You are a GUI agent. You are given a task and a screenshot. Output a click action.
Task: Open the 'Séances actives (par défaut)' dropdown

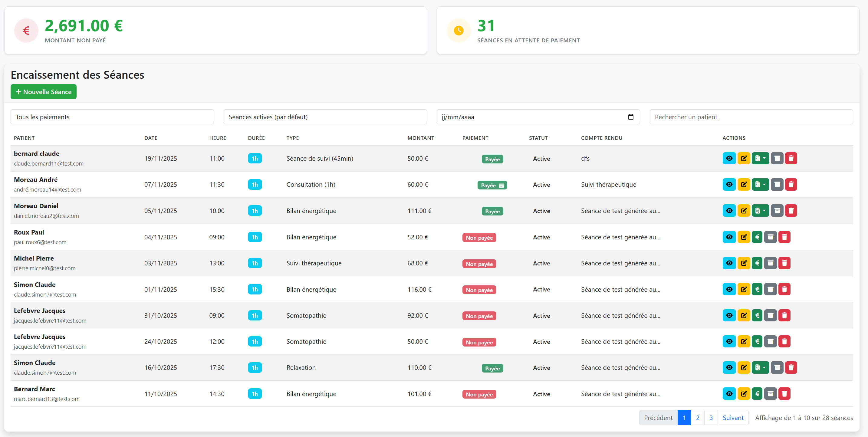pos(325,117)
